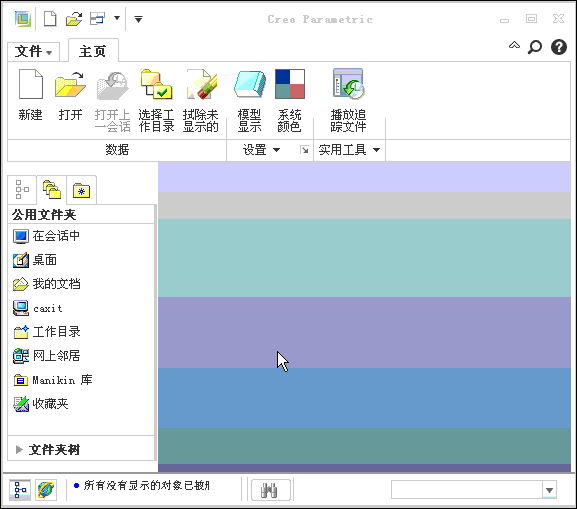Open 模型显示 settings
The width and height of the screenshot is (577, 509).
coord(249,101)
